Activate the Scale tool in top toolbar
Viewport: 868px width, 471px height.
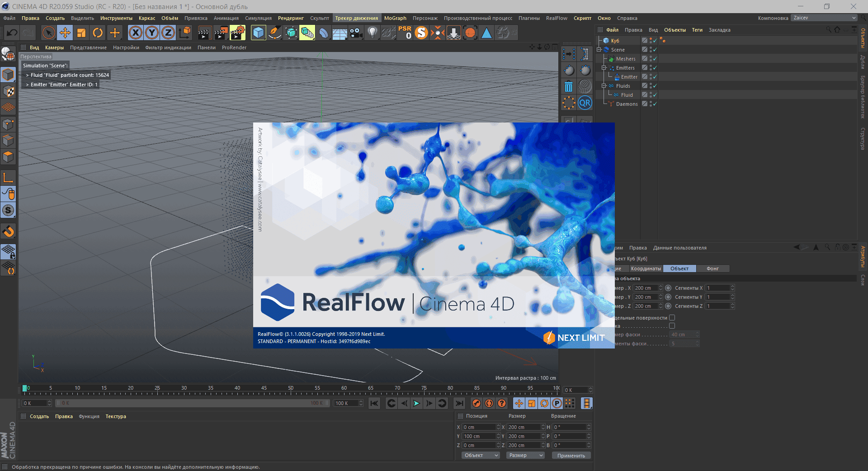pos(81,33)
